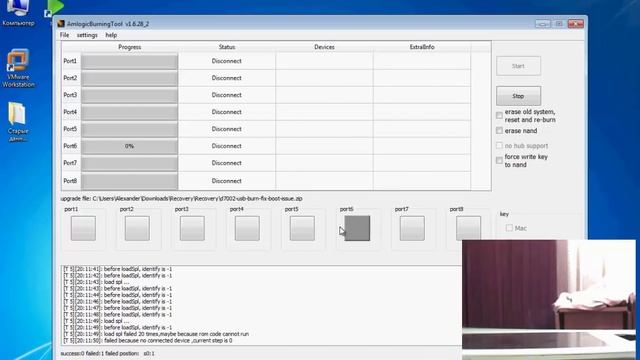The height and width of the screenshot is (360, 640).
Task: Click the Stop button
Action: (518, 96)
